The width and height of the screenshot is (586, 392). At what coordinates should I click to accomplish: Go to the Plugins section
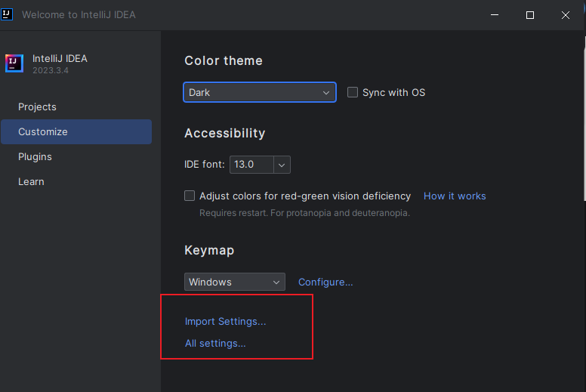[35, 157]
